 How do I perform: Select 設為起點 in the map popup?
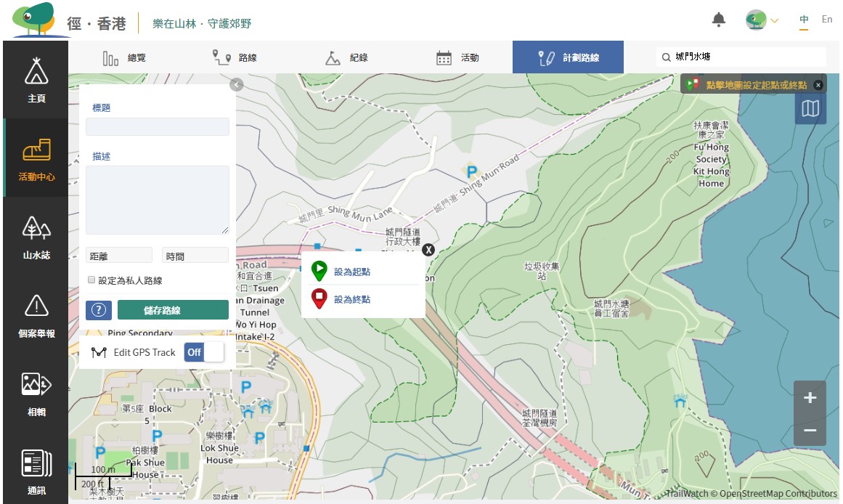(x=351, y=272)
